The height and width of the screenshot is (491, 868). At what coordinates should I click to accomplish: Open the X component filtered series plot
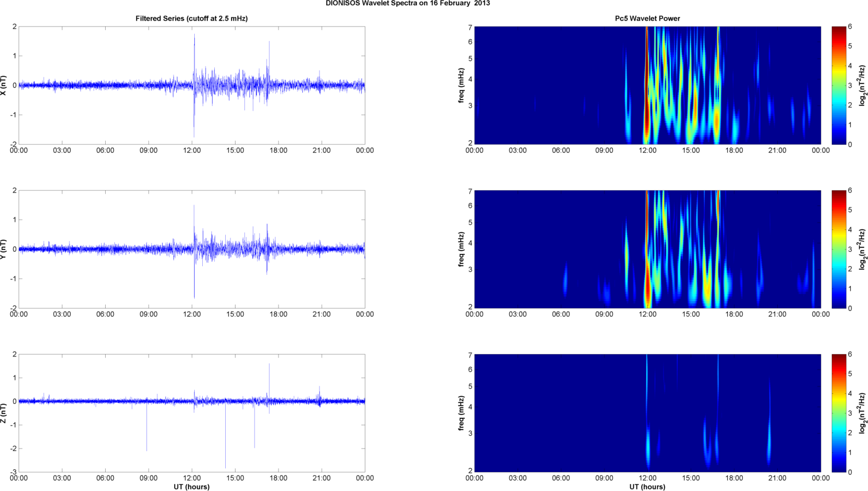coord(192,85)
